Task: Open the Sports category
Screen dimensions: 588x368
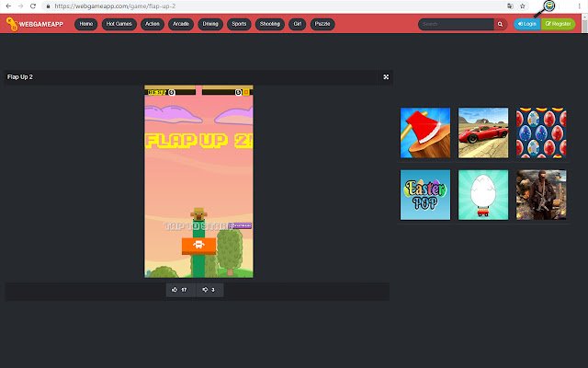Action: coord(239,24)
